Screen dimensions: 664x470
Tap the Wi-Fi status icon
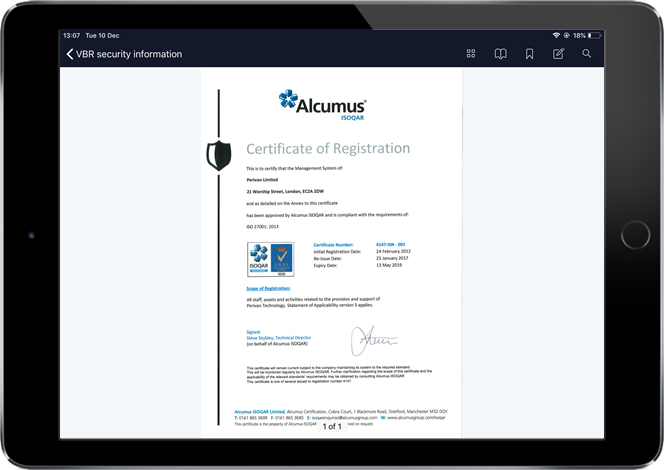pos(556,35)
